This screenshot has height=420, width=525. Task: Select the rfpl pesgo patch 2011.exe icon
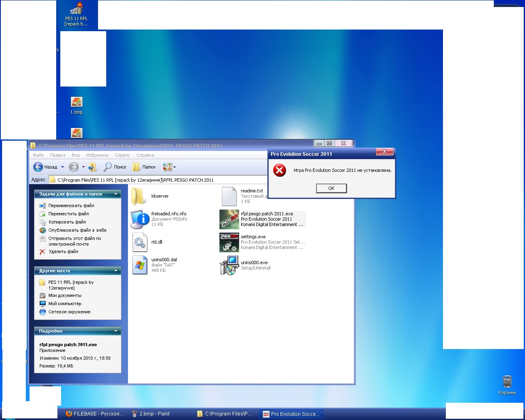(x=229, y=219)
